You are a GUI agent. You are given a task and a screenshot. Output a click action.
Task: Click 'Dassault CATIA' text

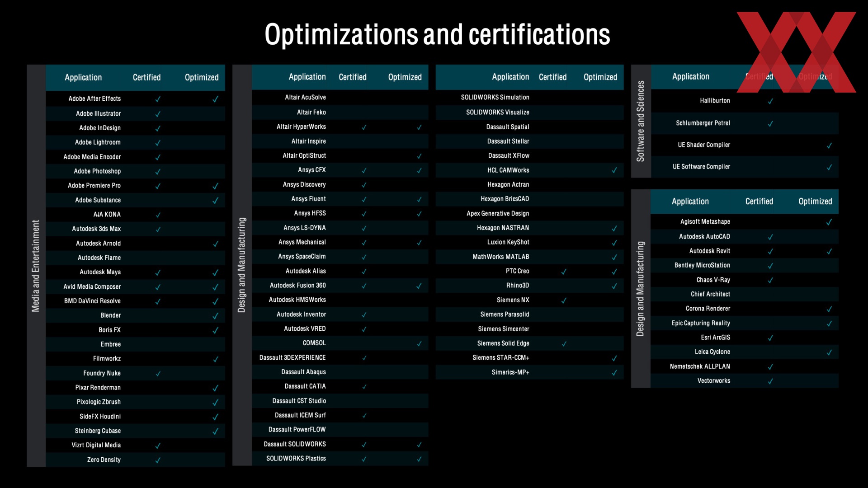point(305,386)
